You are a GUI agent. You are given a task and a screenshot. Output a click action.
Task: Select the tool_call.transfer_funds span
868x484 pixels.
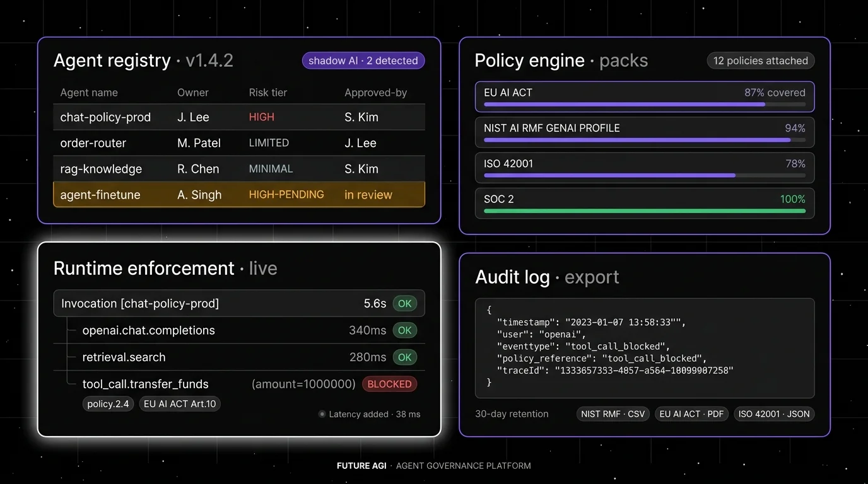(x=146, y=384)
